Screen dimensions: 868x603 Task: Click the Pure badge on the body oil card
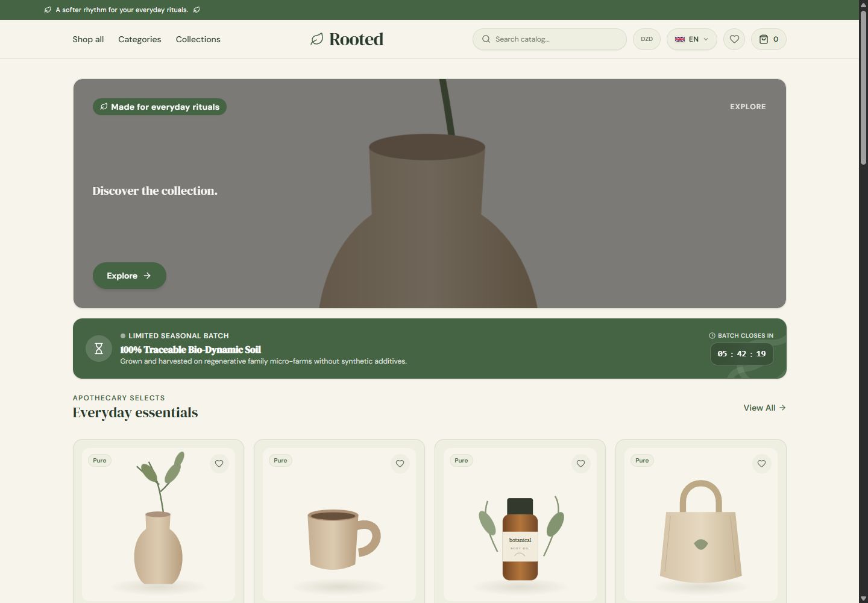(x=461, y=461)
